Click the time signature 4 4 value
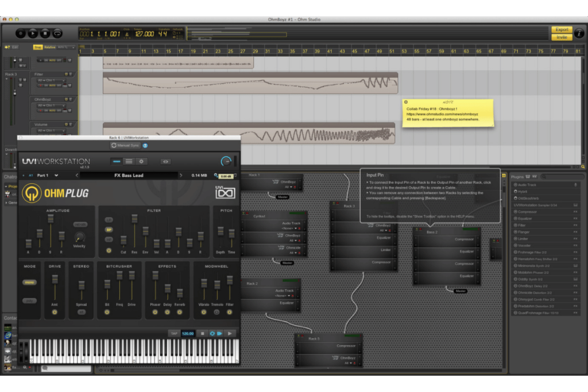Screen dimensions: 588x392 [x=163, y=34]
